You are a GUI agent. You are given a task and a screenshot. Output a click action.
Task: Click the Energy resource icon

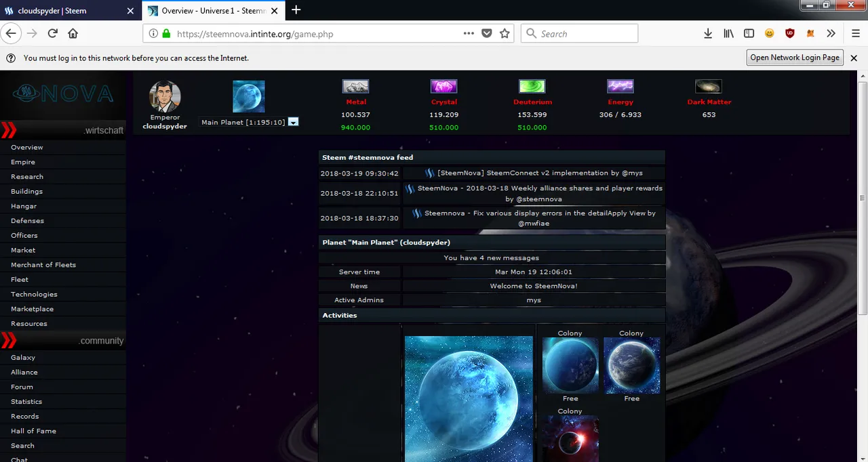pyautogui.click(x=620, y=86)
